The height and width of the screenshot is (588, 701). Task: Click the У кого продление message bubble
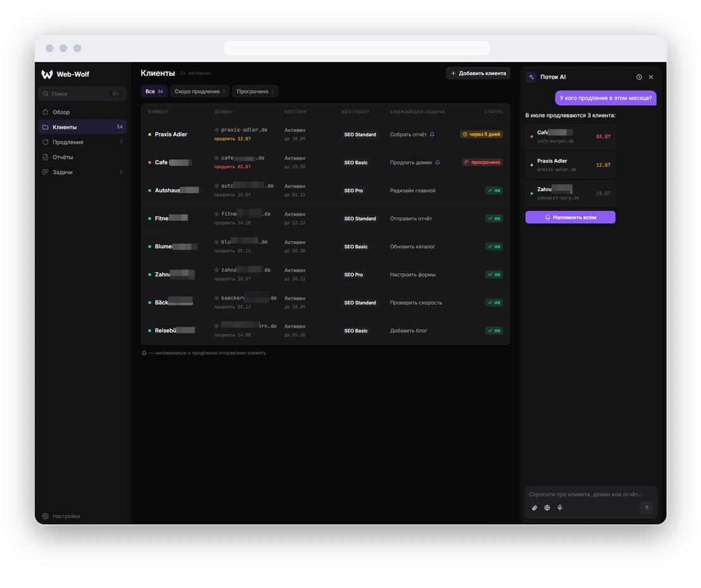pyautogui.click(x=605, y=98)
